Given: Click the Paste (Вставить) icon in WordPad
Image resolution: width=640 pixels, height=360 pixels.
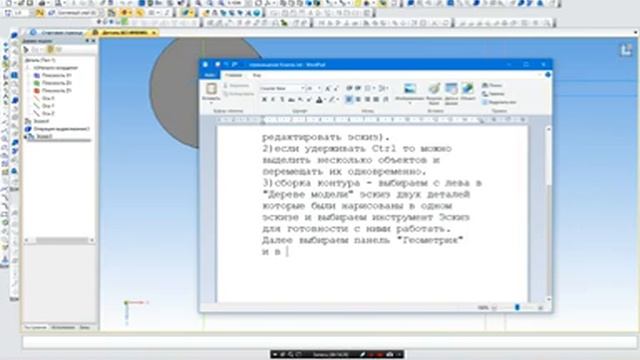Looking at the screenshot, I should click(x=211, y=89).
